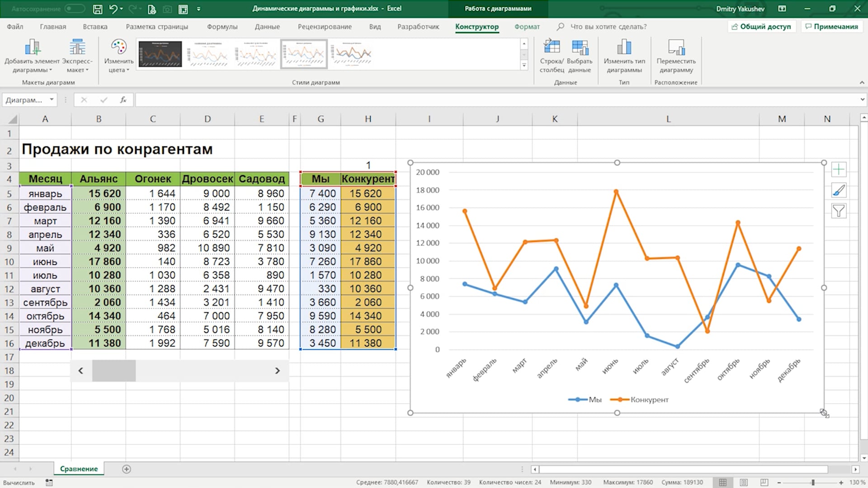The height and width of the screenshot is (488, 868).
Task: Open the Name Box dropdown
Action: click(x=52, y=99)
